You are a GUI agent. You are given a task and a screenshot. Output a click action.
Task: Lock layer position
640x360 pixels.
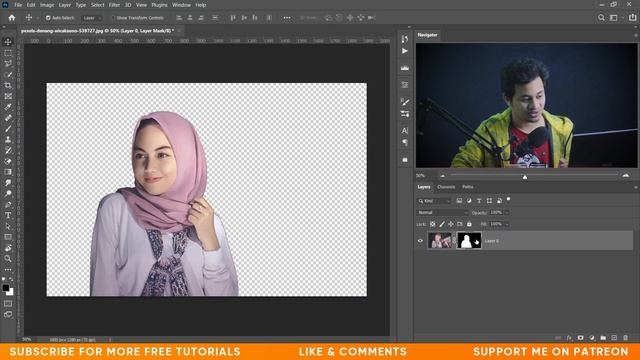(x=451, y=224)
